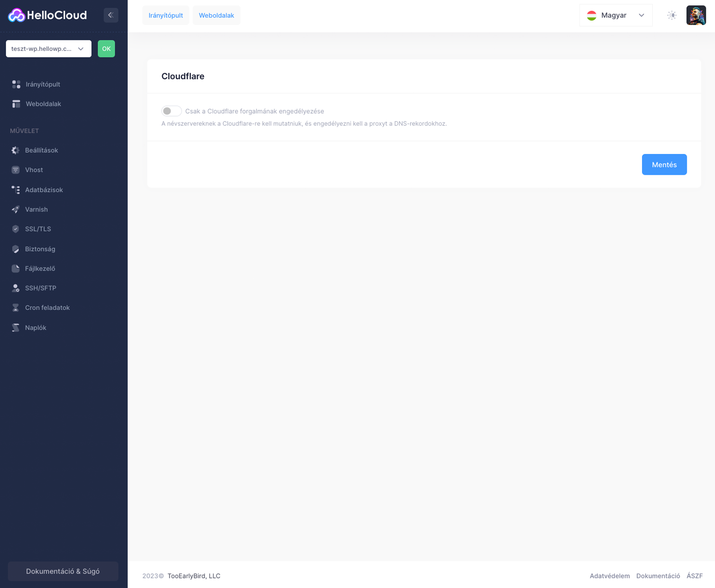Click the Weboldalak sidebar icon
Image resolution: width=715 pixels, height=588 pixels.
click(16, 104)
